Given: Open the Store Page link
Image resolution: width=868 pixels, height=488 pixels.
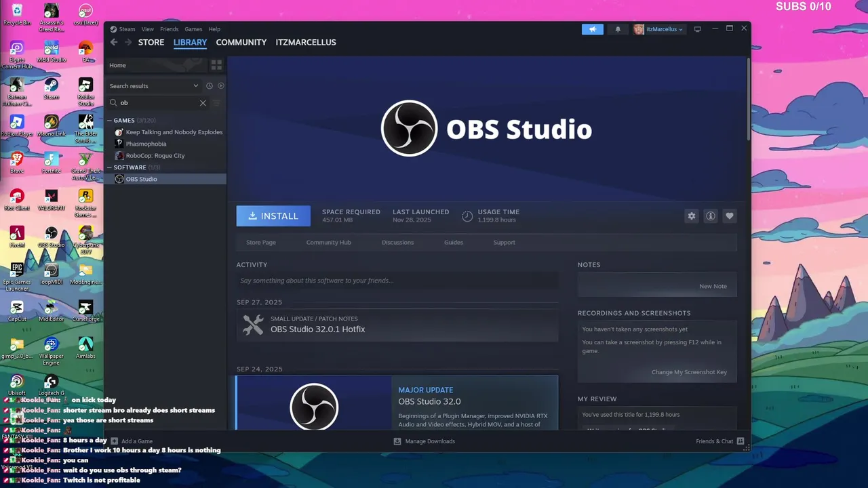Looking at the screenshot, I should 261,243.
